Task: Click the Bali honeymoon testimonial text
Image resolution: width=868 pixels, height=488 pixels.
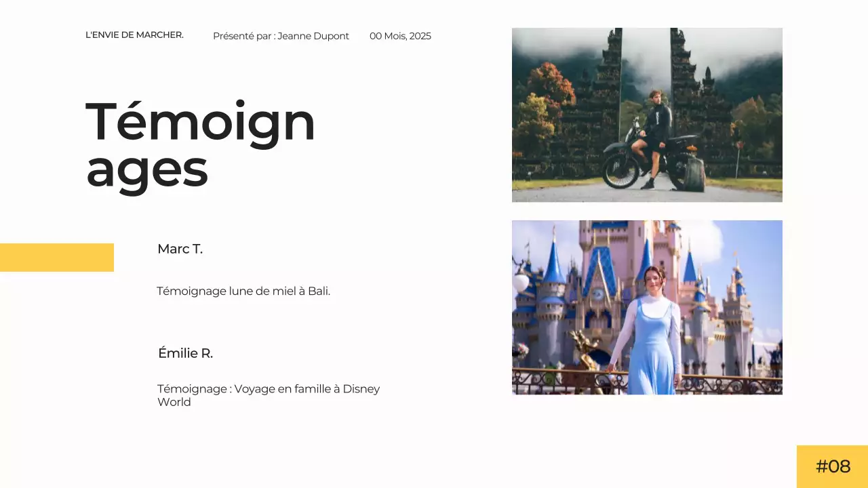Action: (x=243, y=291)
